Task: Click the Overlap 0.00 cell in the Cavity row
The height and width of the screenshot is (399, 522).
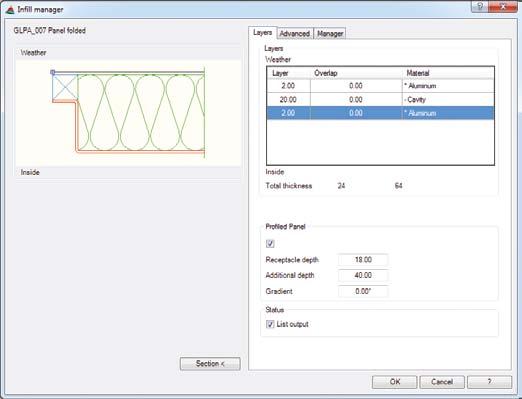Action: click(356, 100)
